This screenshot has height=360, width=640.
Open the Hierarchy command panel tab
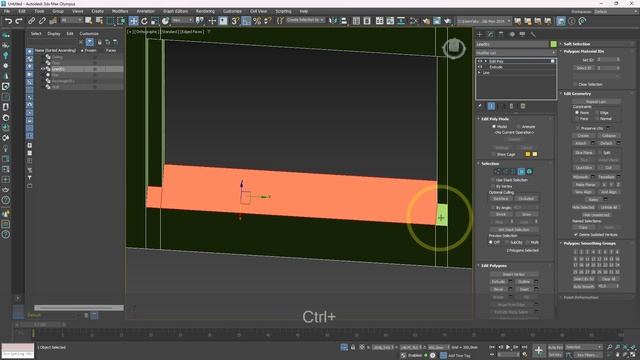coord(501,35)
